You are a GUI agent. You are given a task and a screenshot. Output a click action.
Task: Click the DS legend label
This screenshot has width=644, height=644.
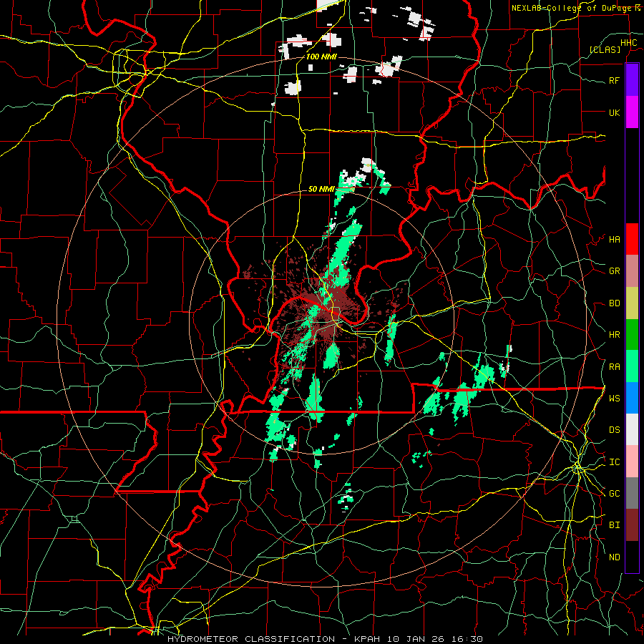[614, 430]
